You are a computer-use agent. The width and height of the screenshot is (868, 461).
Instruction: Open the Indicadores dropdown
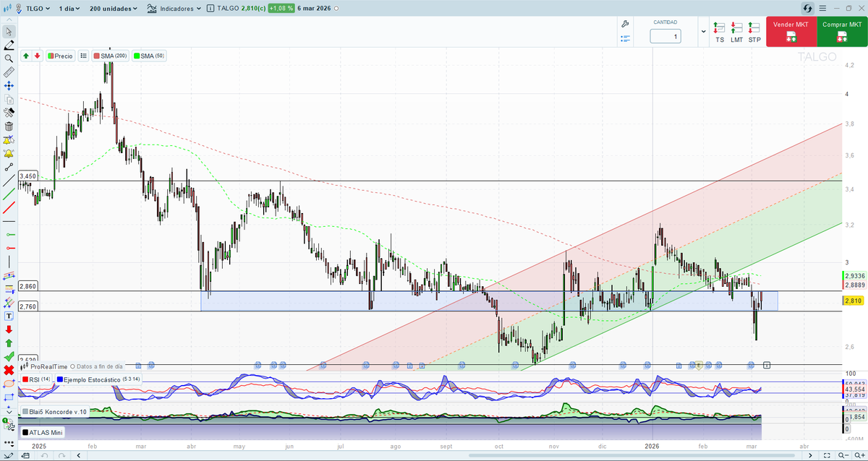click(x=174, y=9)
